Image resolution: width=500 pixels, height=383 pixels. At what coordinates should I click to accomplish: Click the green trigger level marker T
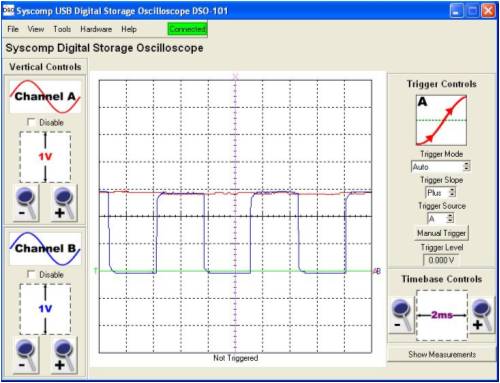(x=95, y=271)
